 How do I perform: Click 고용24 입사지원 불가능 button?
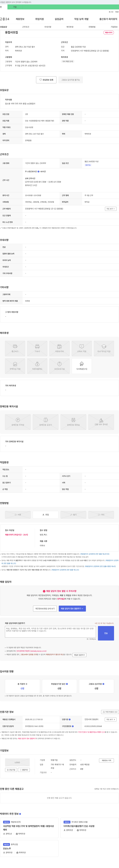tap(70, 80)
